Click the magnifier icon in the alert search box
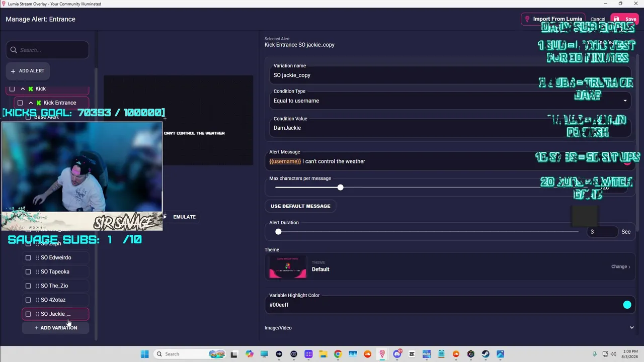Image resolution: width=644 pixels, height=362 pixels. pyautogui.click(x=14, y=50)
